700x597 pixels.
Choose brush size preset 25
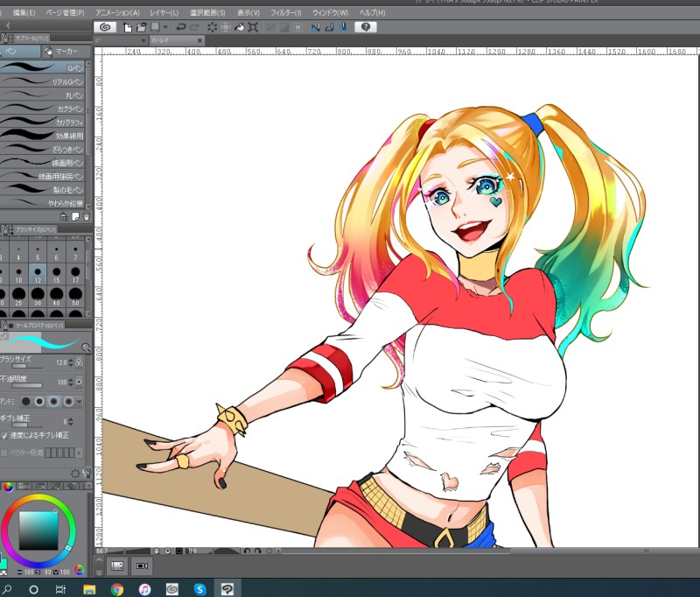pos(18,297)
